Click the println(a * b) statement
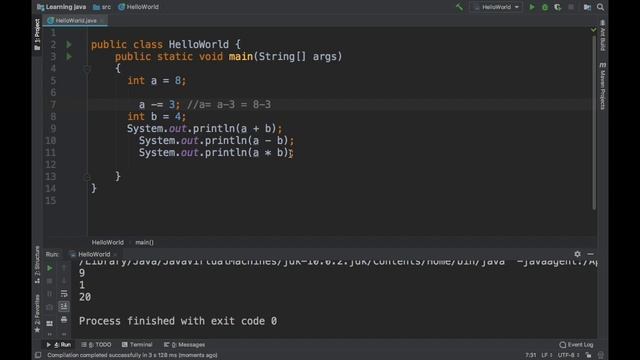The height and width of the screenshot is (360, 640). pos(216,153)
